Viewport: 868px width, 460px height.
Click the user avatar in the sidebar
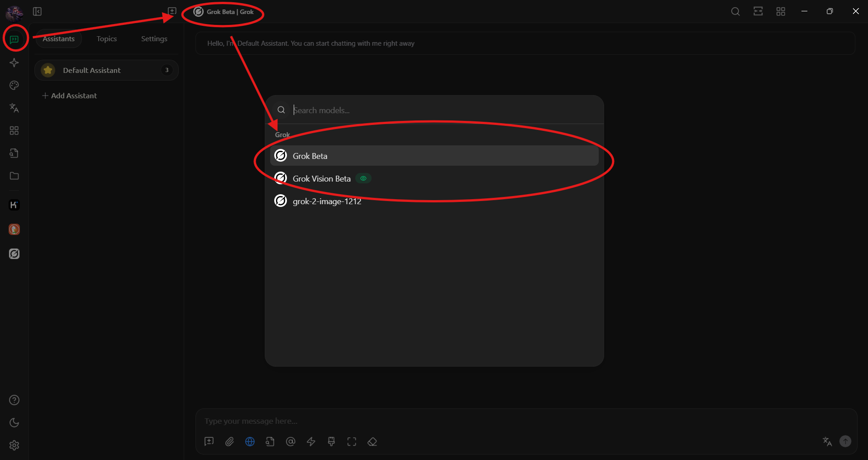coord(14,13)
